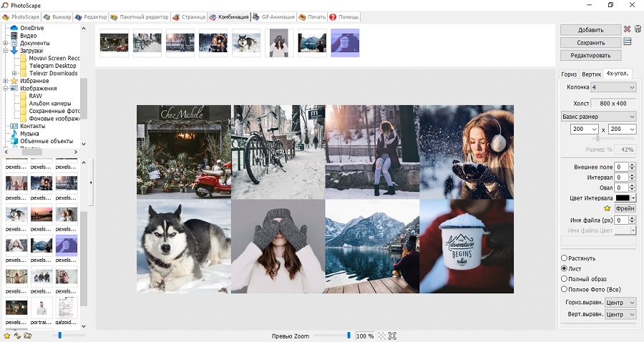Screen dimensions: 644x342
Task: Open the Гориз.выравн. alignment dropdown
Action: [x=620, y=303]
